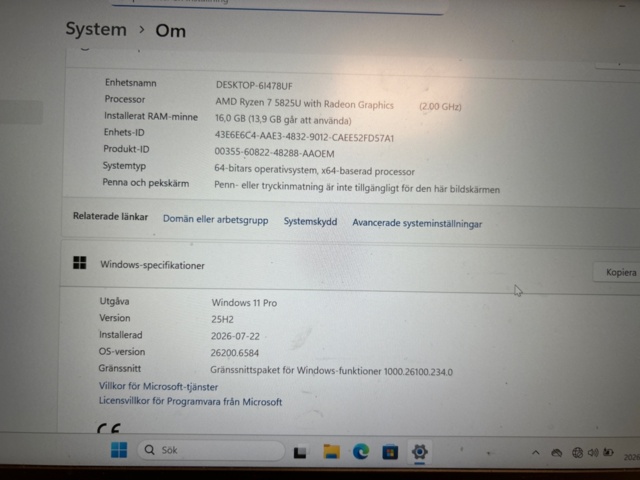Click the Installerat RAM-minne label
Image resolution: width=640 pixels, height=480 pixels.
coord(151,116)
